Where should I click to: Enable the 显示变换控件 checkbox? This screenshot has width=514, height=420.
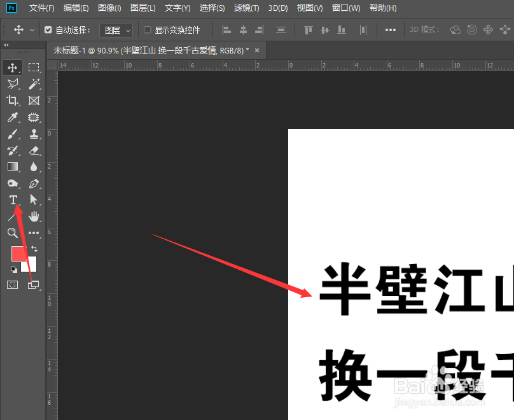click(148, 30)
